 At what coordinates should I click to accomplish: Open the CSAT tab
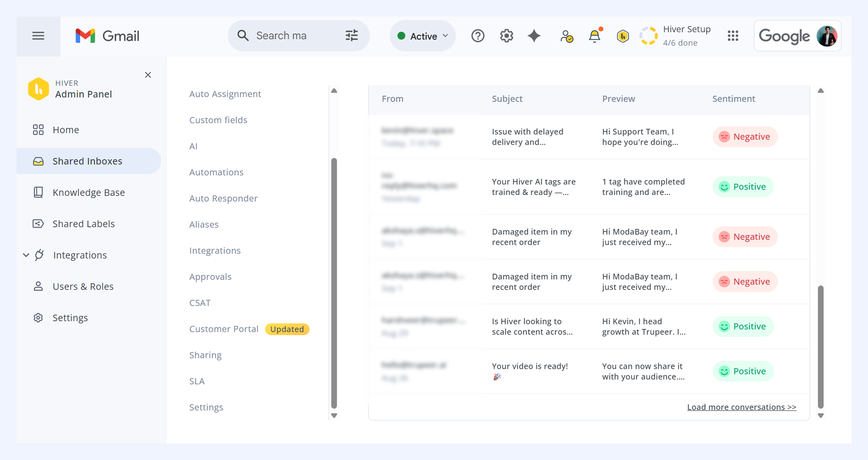click(200, 303)
